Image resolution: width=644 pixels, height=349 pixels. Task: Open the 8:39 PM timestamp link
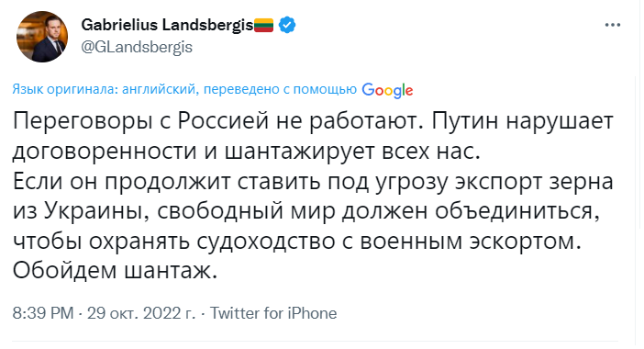tap(43, 313)
